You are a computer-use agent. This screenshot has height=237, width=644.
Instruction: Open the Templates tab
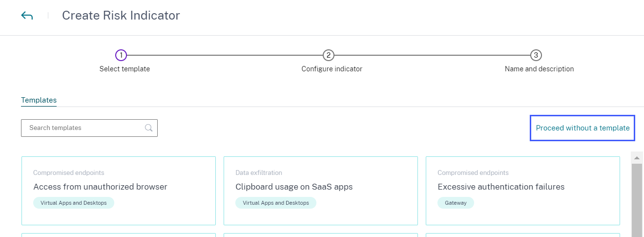39,100
